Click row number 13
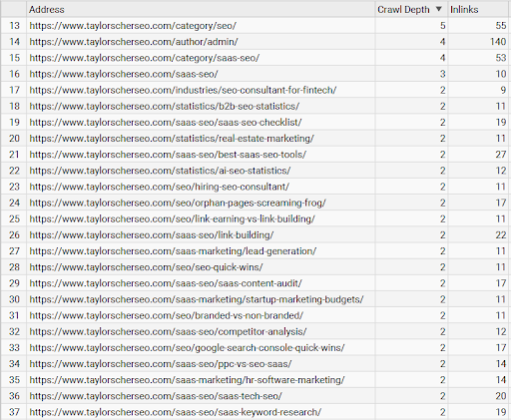511x420 pixels. [14, 26]
